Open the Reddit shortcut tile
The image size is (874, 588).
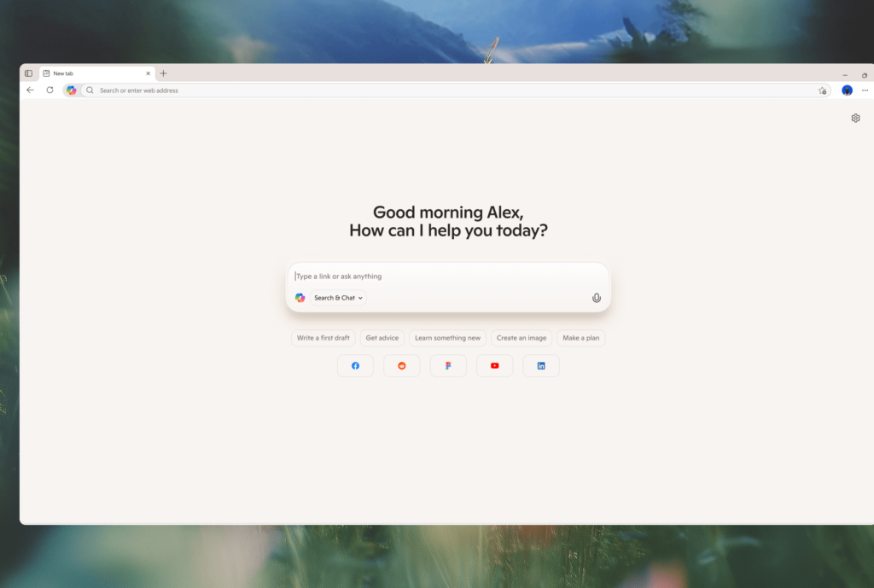coord(401,365)
